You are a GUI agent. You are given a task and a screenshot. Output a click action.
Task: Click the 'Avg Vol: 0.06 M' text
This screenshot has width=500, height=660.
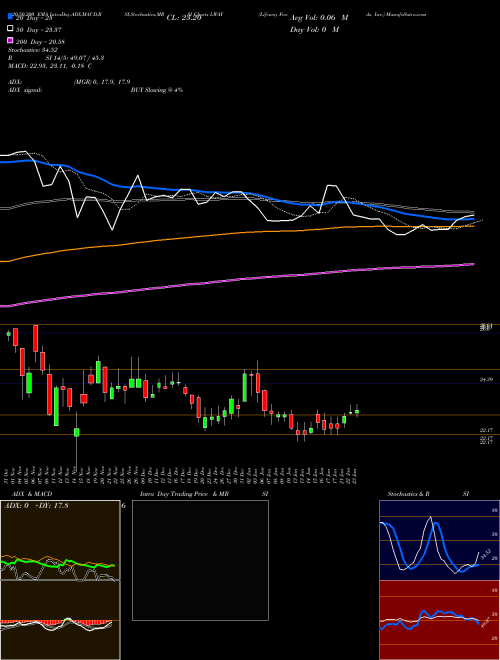[319, 18]
